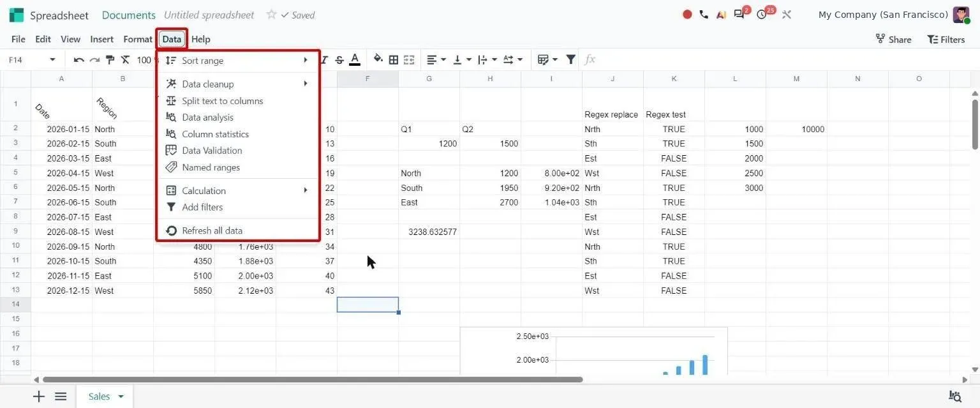Toggle strikethrough formatting
980x408 pixels.
pyautogui.click(x=339, y=60)
